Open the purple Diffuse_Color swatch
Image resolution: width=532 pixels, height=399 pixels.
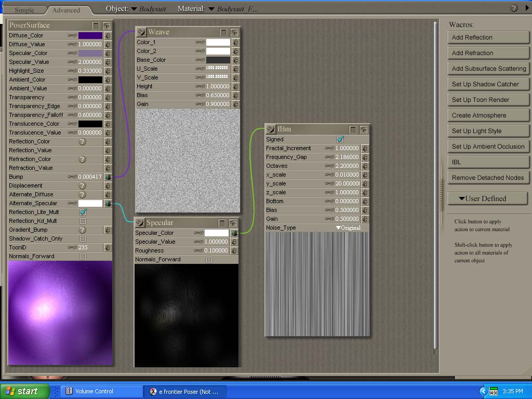[90, 36]
